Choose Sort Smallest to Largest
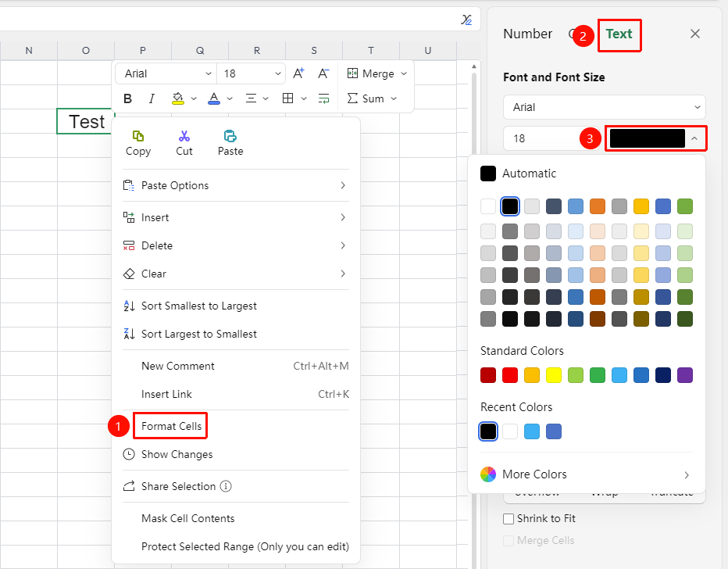 point(236,306)
